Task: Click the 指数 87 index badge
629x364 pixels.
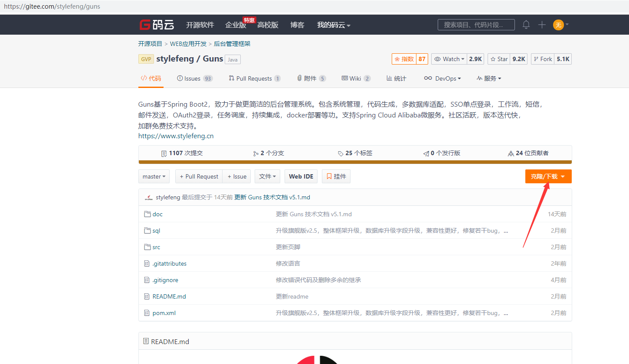Action: tap(410, 59)
